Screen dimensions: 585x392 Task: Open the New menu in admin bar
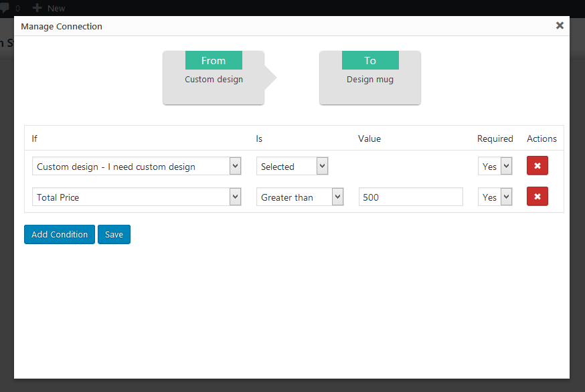click(x=49, y=8)
